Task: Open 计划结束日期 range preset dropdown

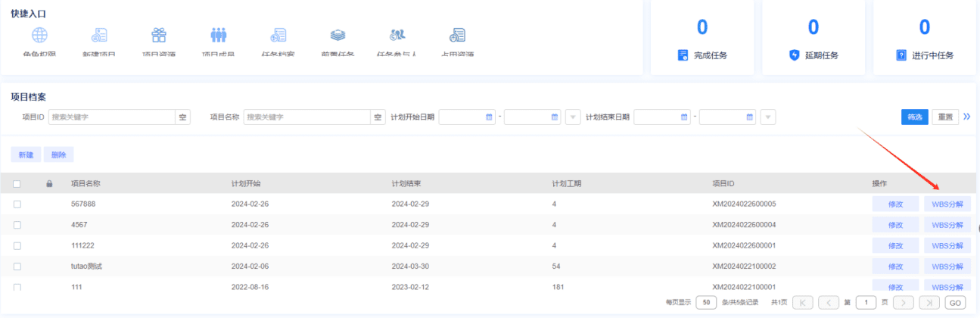Action: point(768,117)
